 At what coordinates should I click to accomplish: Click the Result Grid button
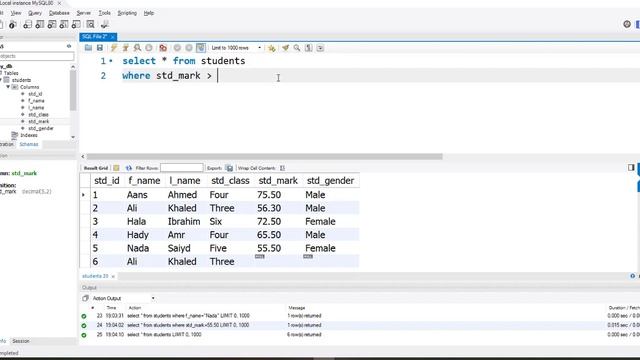coord(96,168)
